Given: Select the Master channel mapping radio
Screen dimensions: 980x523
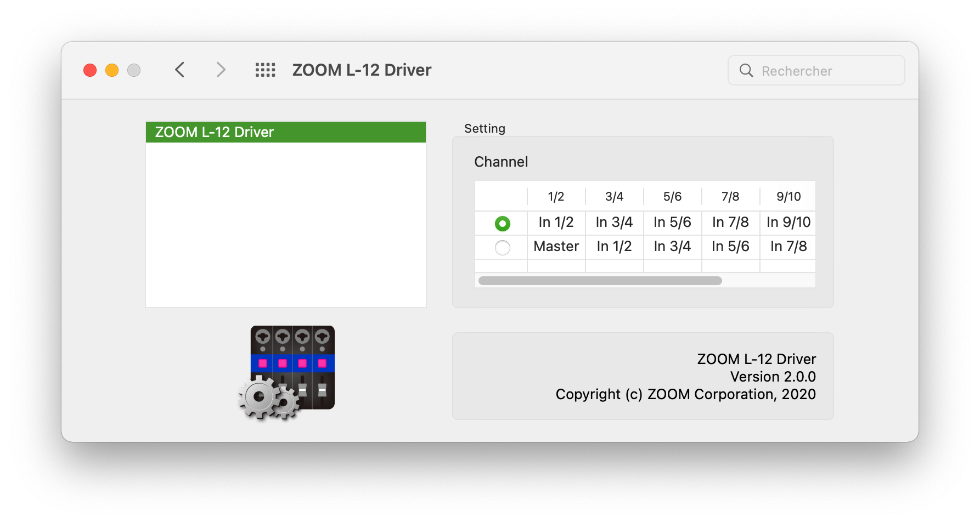Looking at the screenshot, I should tap(502, 247).
